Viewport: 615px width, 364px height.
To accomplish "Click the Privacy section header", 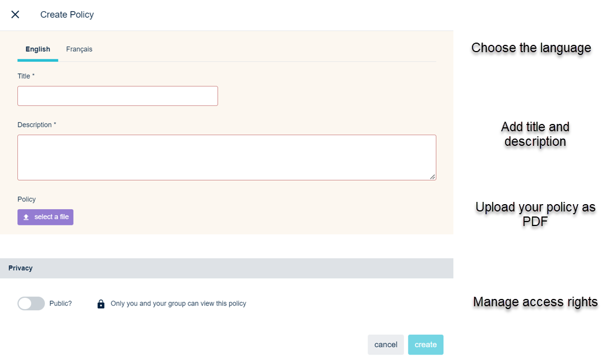I will [21, 268].
